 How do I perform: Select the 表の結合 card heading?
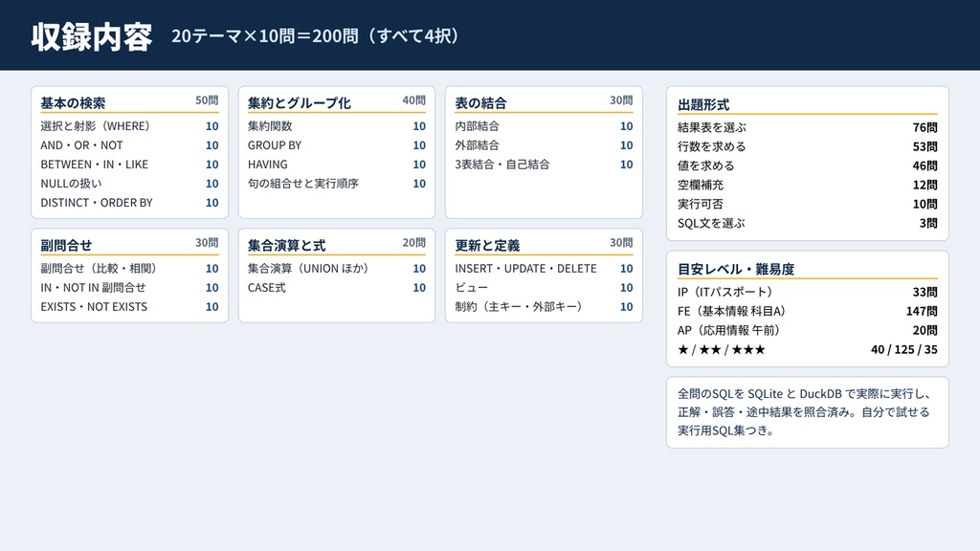pos(480,103)
